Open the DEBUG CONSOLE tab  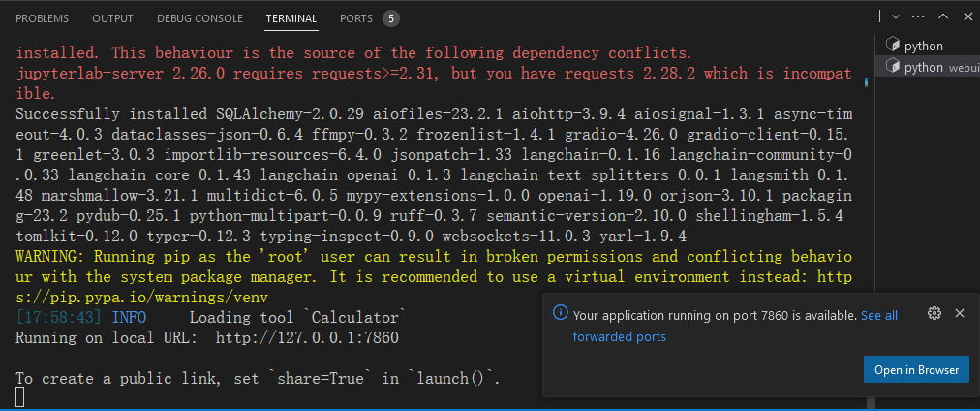(199, 18)
